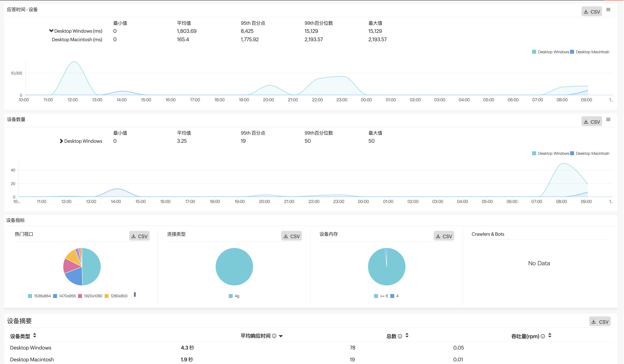
Task: Toggle 1470x956 viewport legend entry
Action: click(x=65, y=296)
